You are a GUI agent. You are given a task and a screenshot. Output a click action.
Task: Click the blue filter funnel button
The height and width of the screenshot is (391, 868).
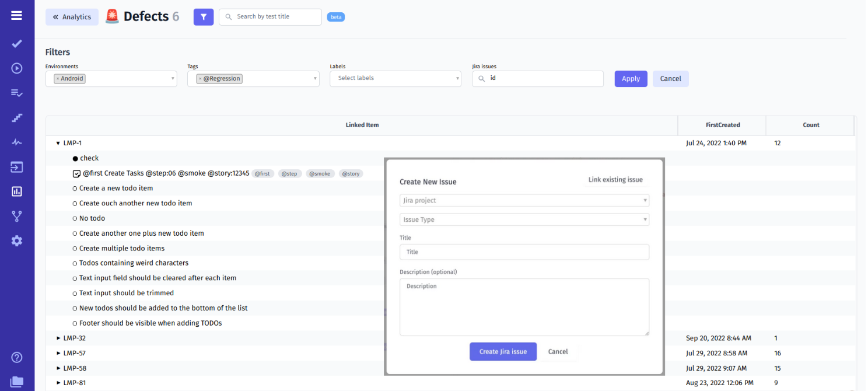tap(204, 17)
